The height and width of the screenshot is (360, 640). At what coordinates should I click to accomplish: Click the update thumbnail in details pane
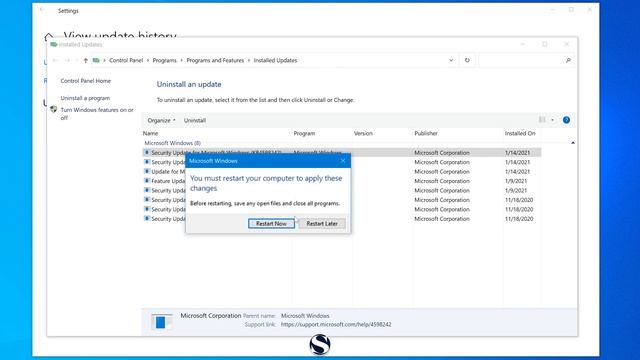[161, 322]
